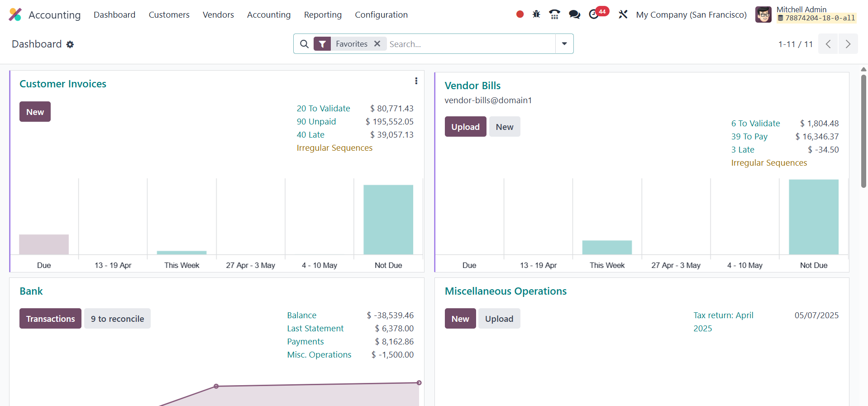The width and height of the screenshot is (868, 406).
Task: Click inside the Search input field
Action: 471,44
